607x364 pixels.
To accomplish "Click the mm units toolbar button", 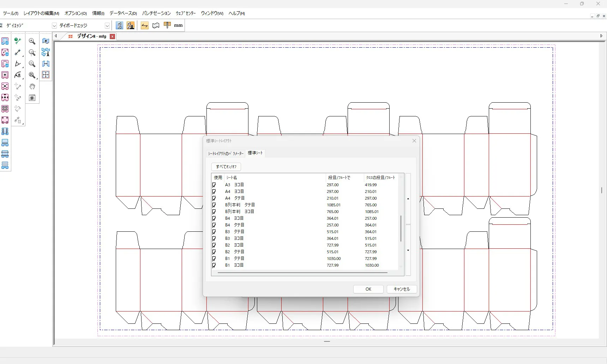I will (178, 25).
